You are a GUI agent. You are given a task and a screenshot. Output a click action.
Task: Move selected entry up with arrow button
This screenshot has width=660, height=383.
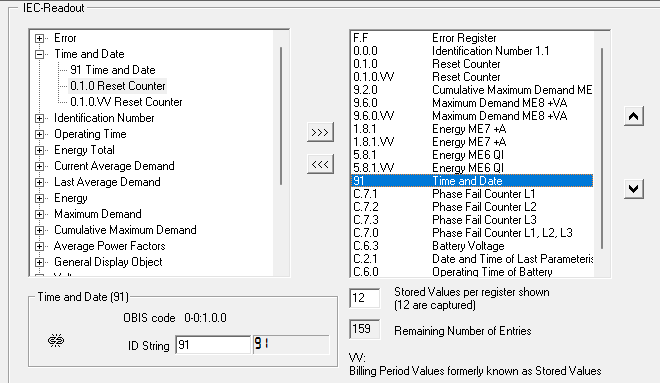[633, 116]
